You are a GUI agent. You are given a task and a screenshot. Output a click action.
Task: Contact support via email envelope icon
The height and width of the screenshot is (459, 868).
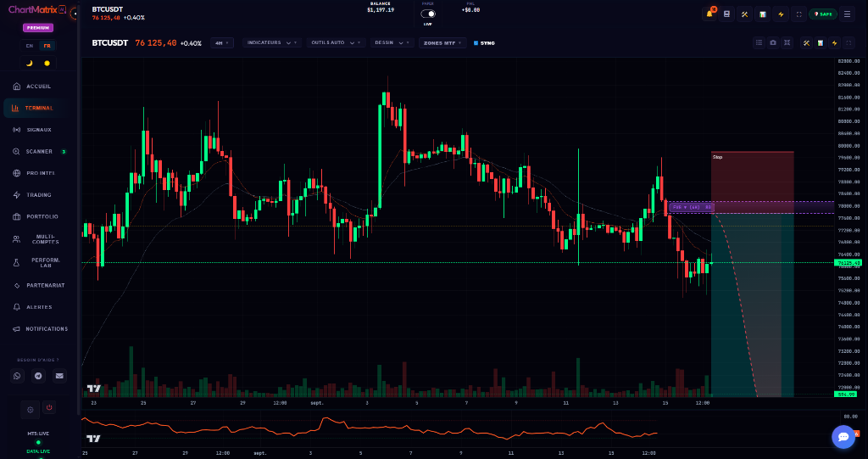[x=59, y=376]
